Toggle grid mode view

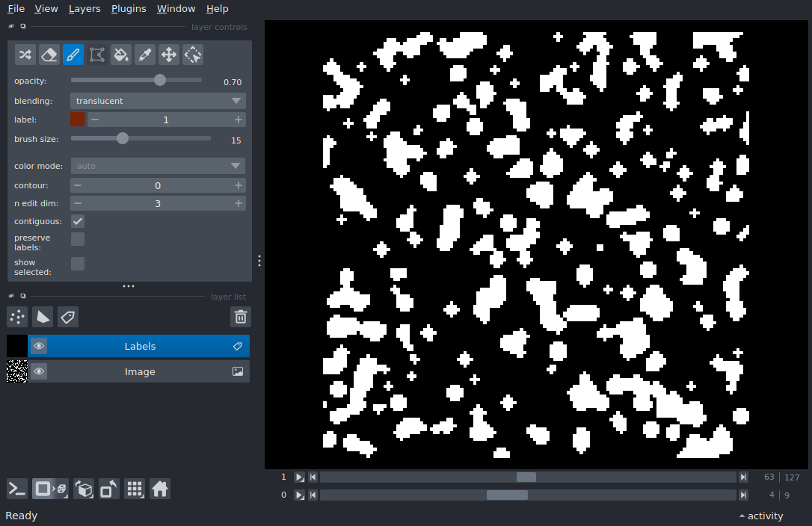pyautogui.click(x=135, y=489)
